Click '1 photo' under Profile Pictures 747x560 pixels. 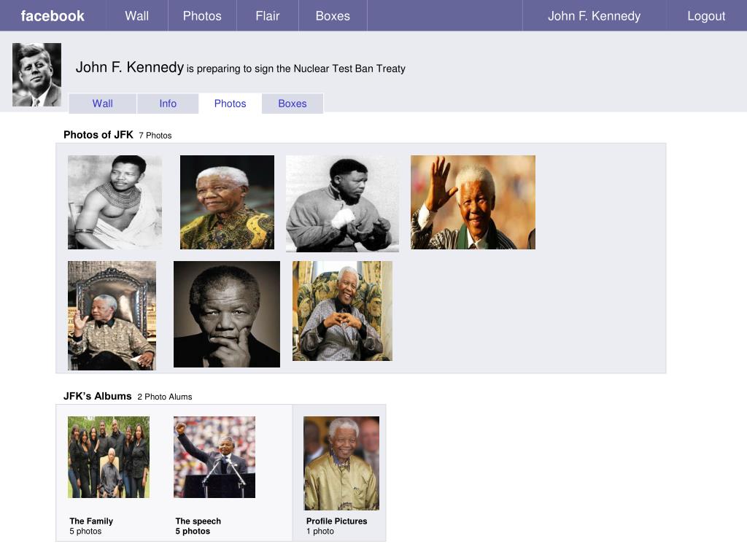click(320, 531)
